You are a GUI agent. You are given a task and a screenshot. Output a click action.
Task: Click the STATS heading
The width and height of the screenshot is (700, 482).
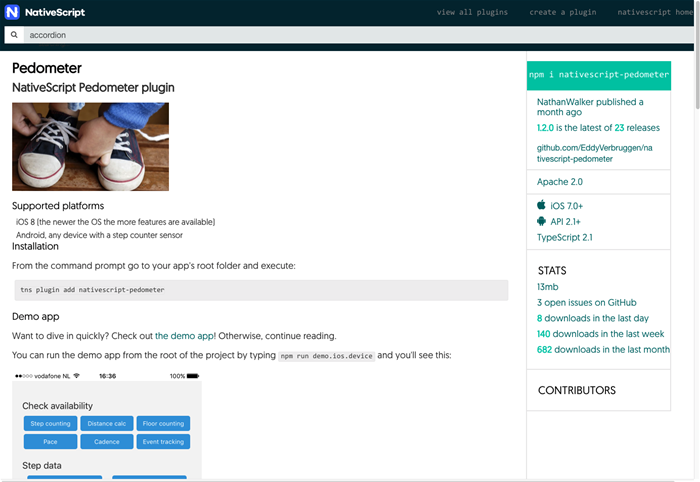pos(552,271)
